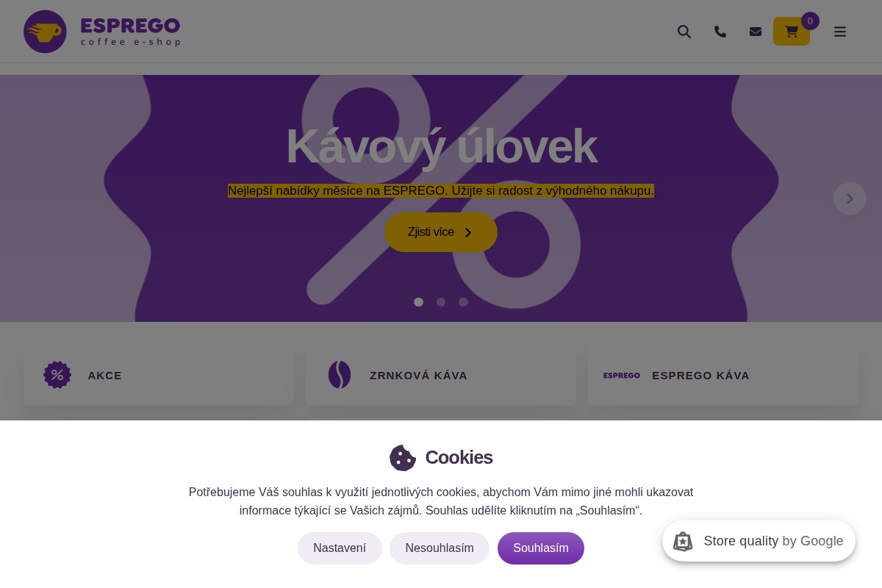Viewport: 882px width, 588px height.
Task: Accept cookies with Souhlasím
Action: coord(541,548)
